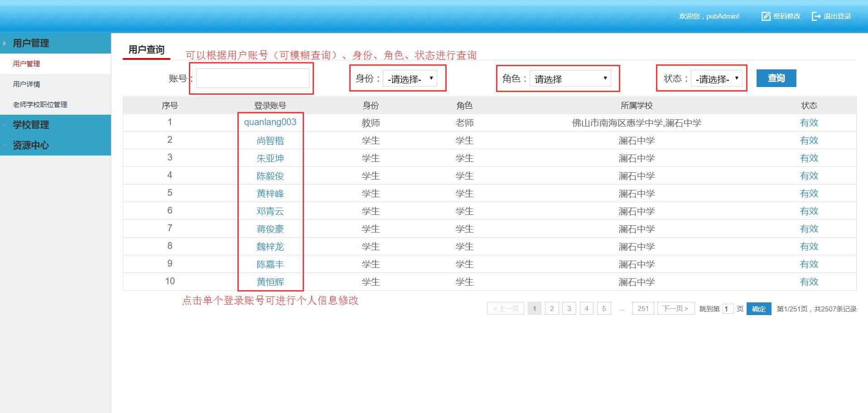Click the 确定 page jump confirm button

(x=758, y=309)
